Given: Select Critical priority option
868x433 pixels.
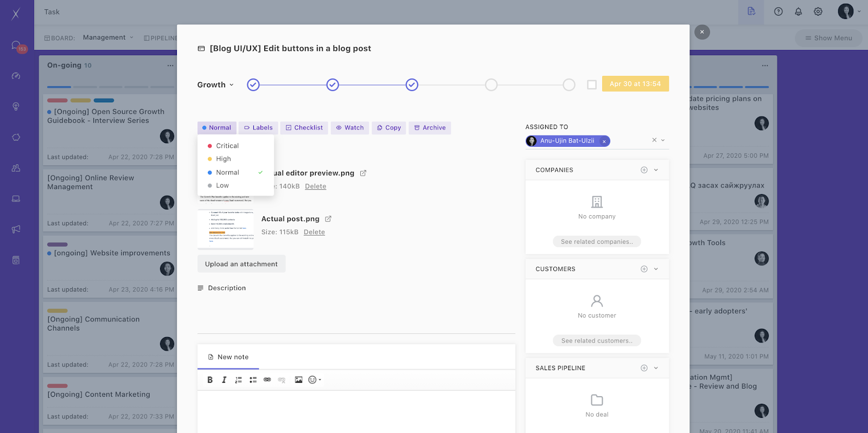Looking at the screenshot, I should pyautogui.click(x=227, y=146).
